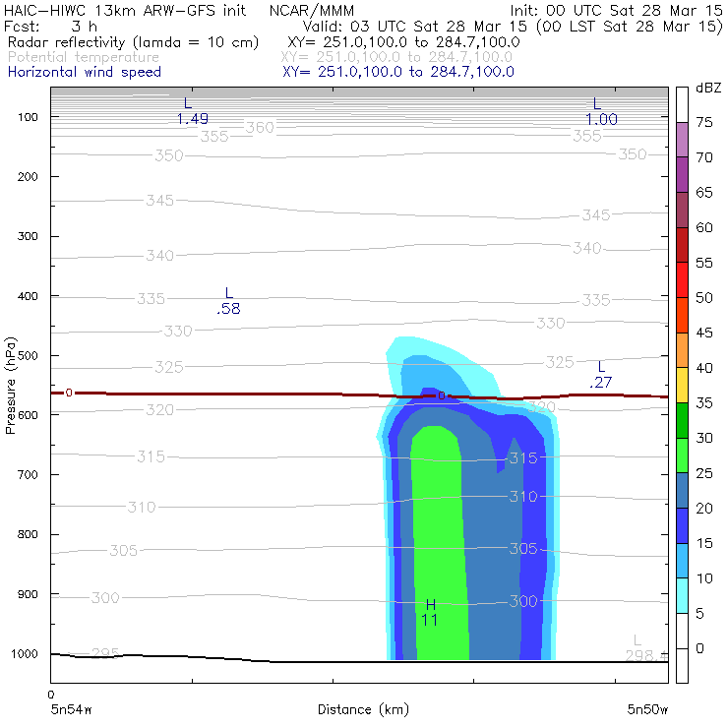Select the gray "L 298.4" temperature minimum label

[x=645, y=648]
